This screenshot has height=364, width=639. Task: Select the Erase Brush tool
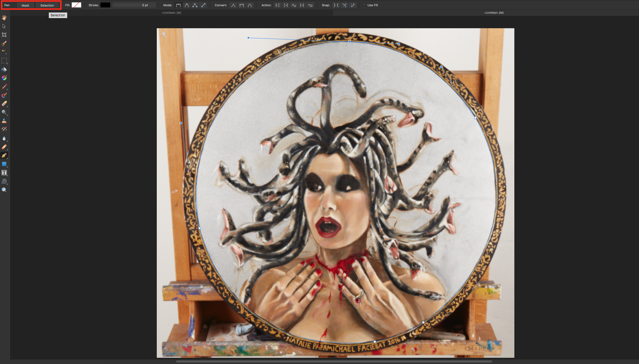coord(4,104)
